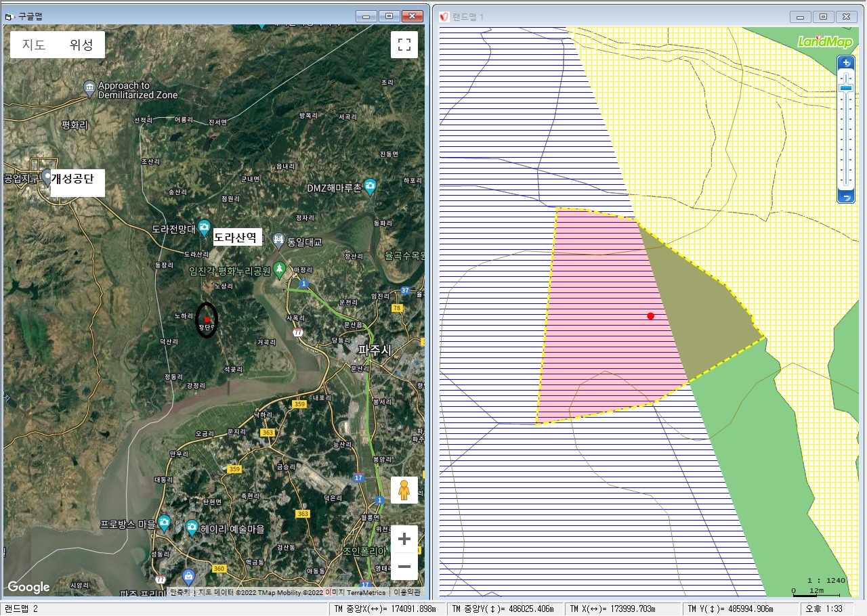Maximize the 구글맵 window
Screen dimensions: 867x616
pos(389,16)
